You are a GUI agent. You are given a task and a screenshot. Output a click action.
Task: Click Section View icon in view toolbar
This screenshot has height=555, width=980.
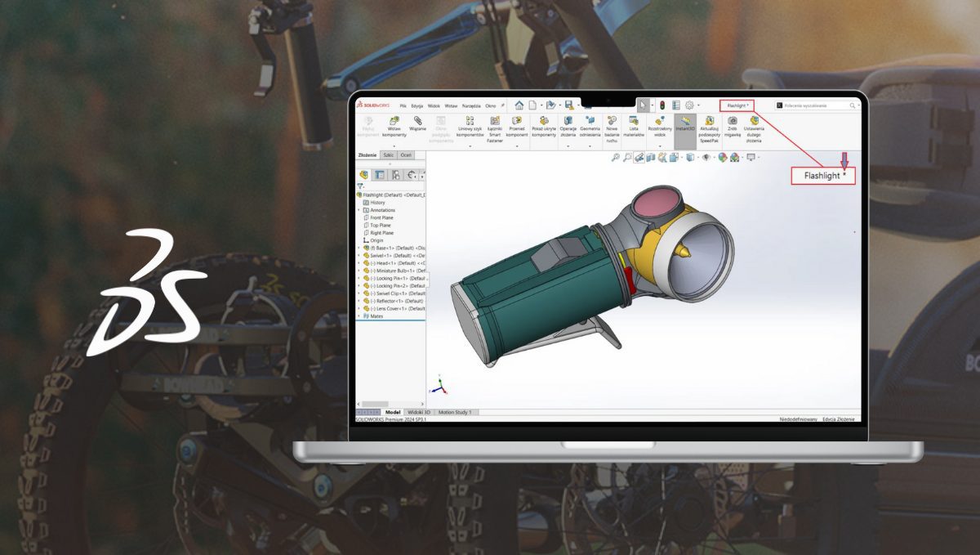[651, 157]
